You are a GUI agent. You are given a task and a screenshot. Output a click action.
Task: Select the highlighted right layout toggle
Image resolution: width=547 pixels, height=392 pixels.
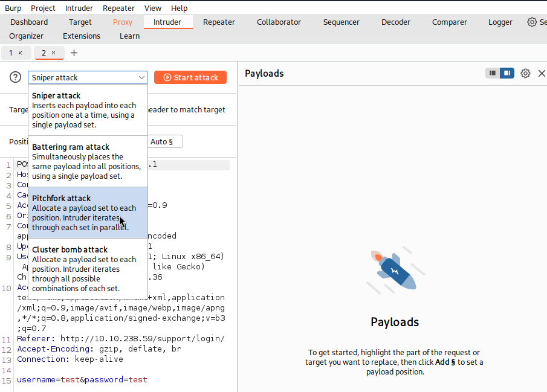pos(507,73)
